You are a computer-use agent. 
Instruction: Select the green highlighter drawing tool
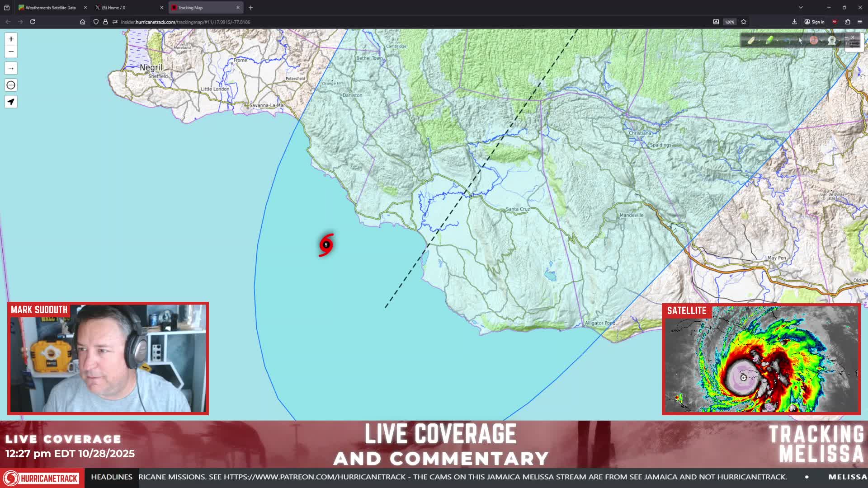769,41
